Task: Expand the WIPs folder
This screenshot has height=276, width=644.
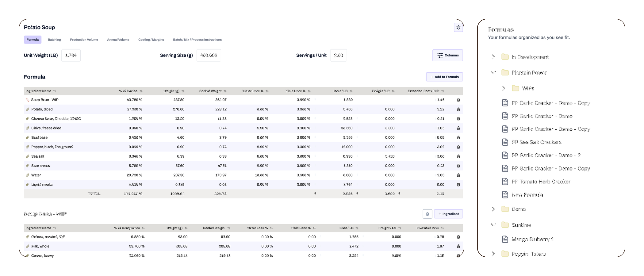Action: pos(504,88)
